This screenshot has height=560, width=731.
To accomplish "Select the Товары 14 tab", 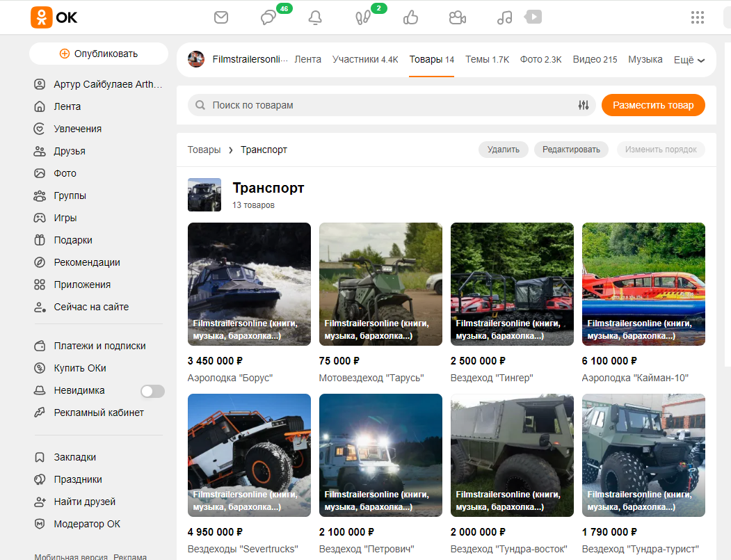I will [432, 60].
